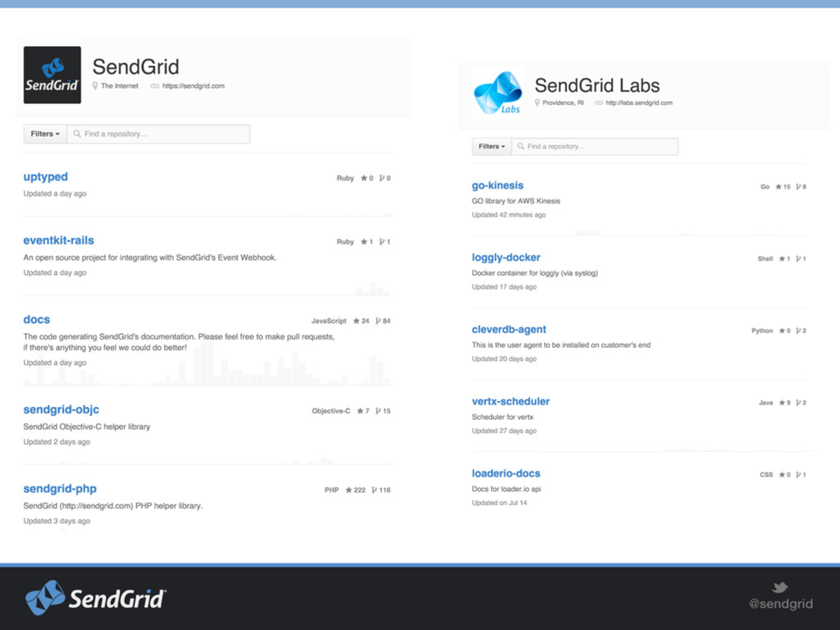Click the star icon for uptyped

pyautogui.click(x=363, y=178)
